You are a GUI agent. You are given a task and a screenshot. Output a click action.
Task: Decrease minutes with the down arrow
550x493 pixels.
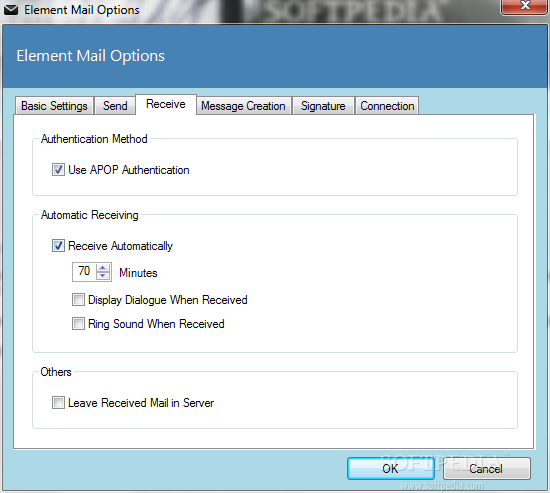tap(103, 276)
